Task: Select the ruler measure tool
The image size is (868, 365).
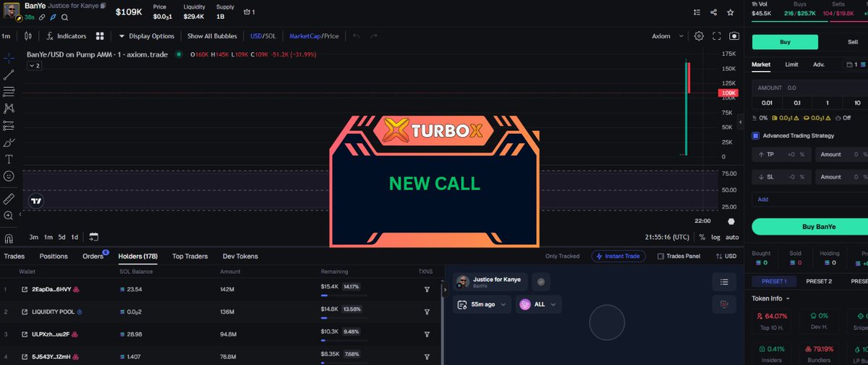Action: (x=9, y=198)
